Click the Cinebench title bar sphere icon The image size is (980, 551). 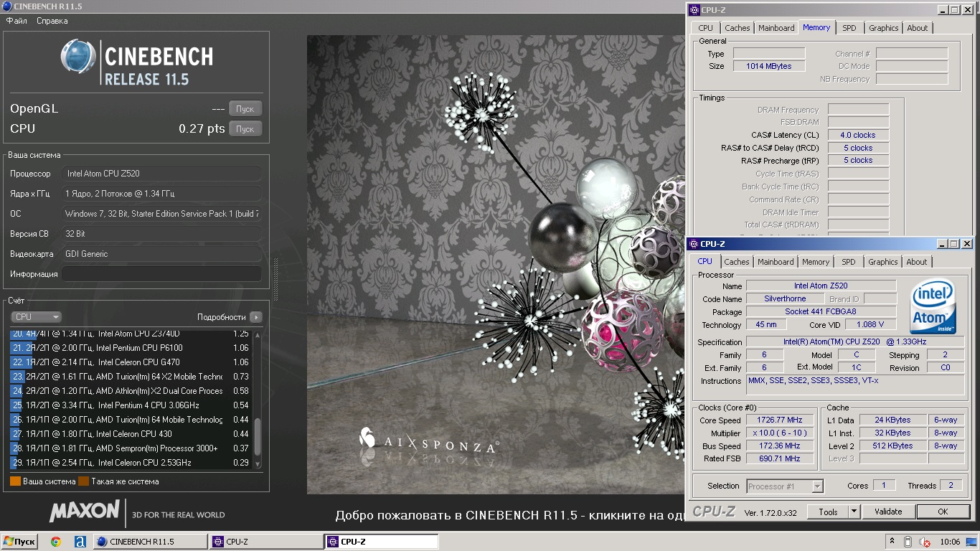[6, 6]
